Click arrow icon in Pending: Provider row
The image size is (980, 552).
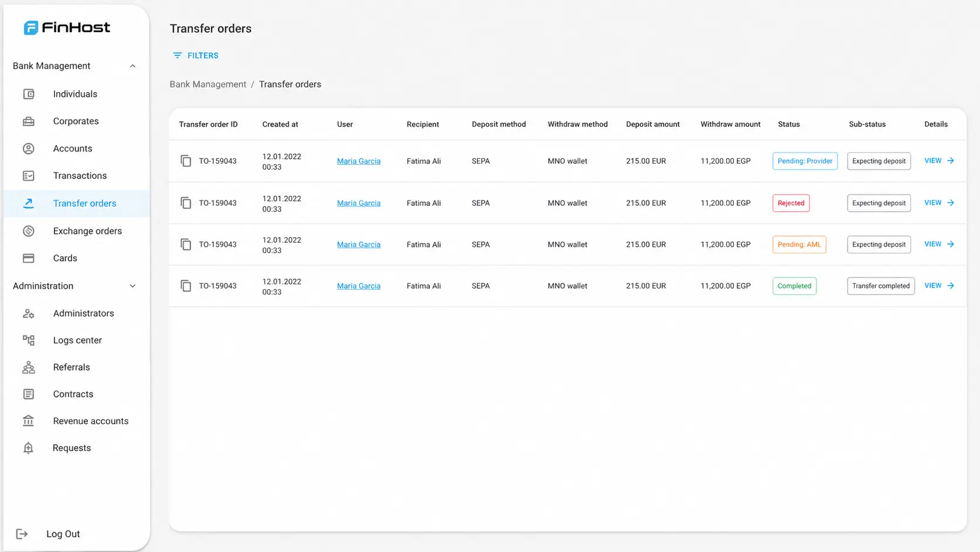(951, 161)
